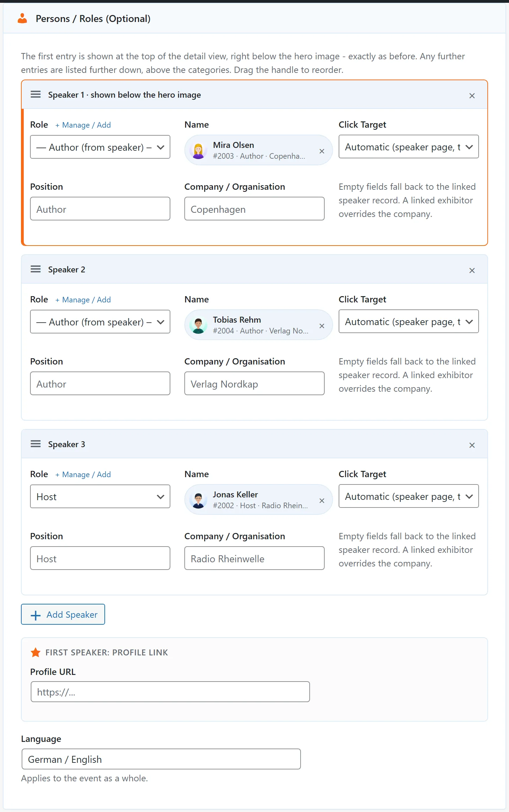Screen dimensions: 509x812
Task: Clear Mira Olsen from the Name field
Action: 322,151
